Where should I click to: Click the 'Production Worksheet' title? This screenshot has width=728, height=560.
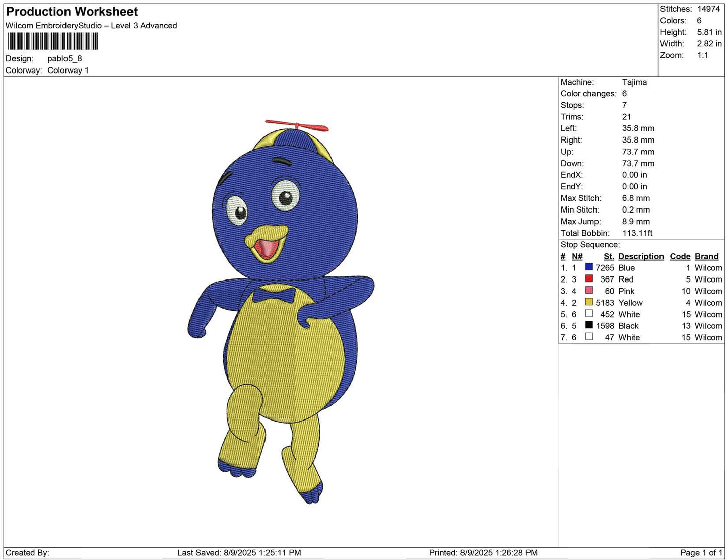[x=72, y=12]
